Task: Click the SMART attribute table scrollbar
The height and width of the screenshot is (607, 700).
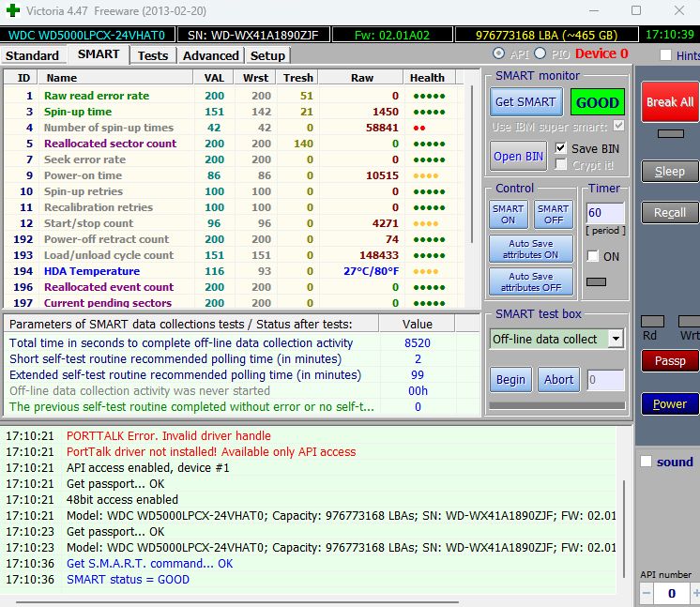Action: (471, 164)
